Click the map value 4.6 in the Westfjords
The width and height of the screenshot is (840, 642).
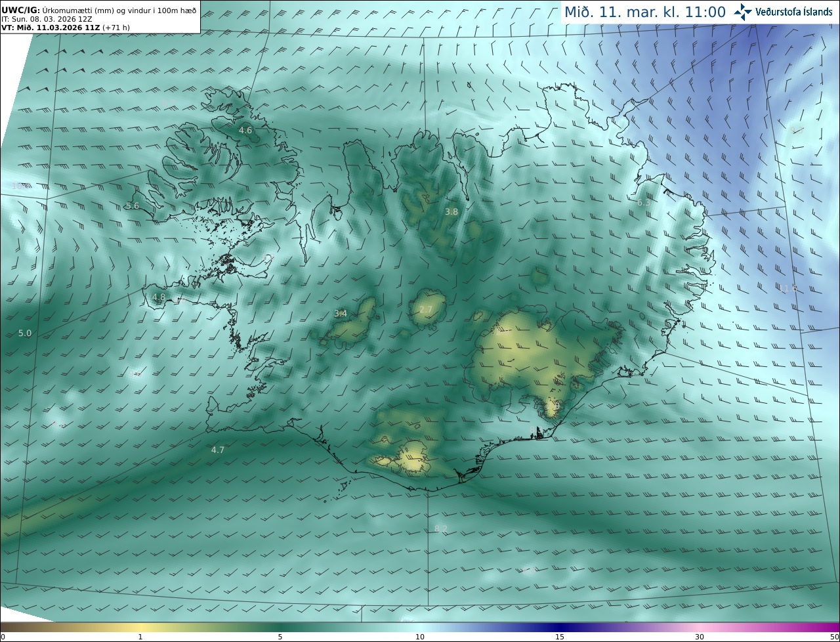(x=245, y=131)
